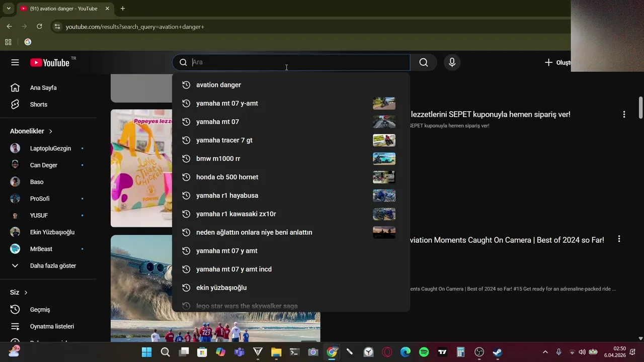The height and width of the screenshot is (362, 644).
Task: Open Geçmiş watch history
Action: click(x=40, y=310)
